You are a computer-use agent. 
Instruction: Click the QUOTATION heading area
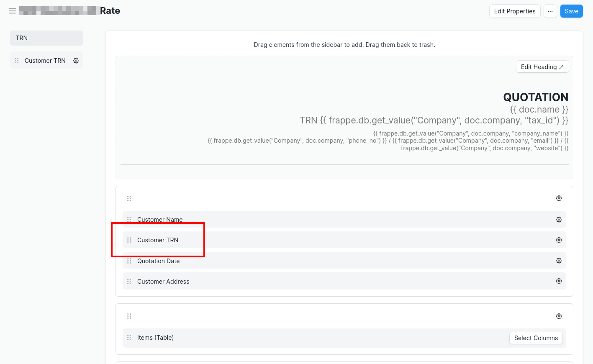[536, 97]
